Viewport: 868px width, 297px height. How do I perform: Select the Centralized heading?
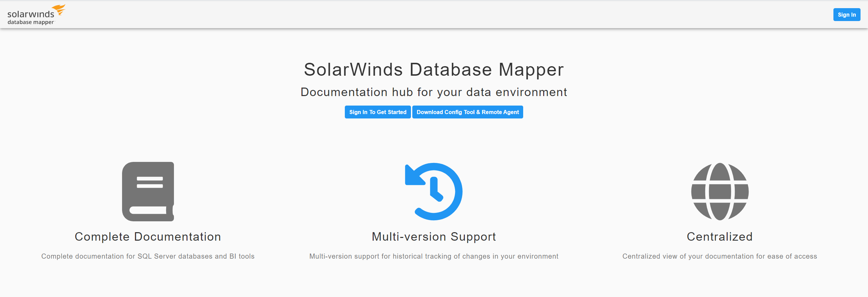point(720,237)
